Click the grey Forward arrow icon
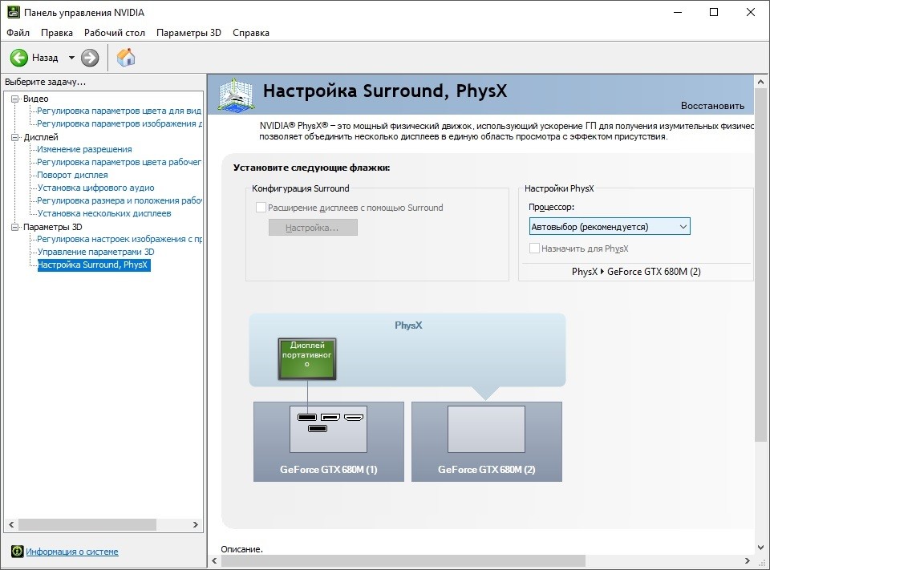Screen dimensions: 924x570 tap(90, 58)
